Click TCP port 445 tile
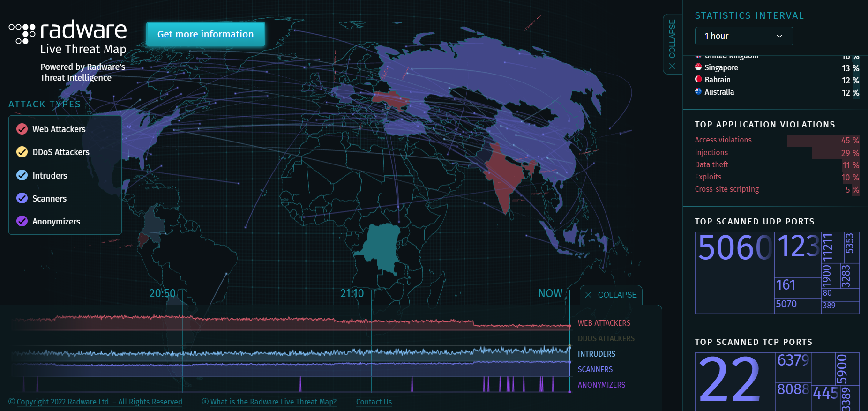 click(825, 398)
